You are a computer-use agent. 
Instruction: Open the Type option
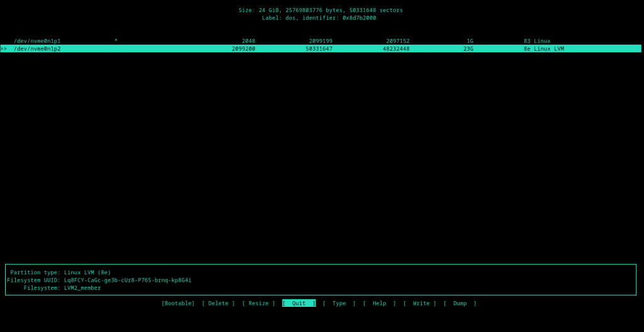point(339,303)
